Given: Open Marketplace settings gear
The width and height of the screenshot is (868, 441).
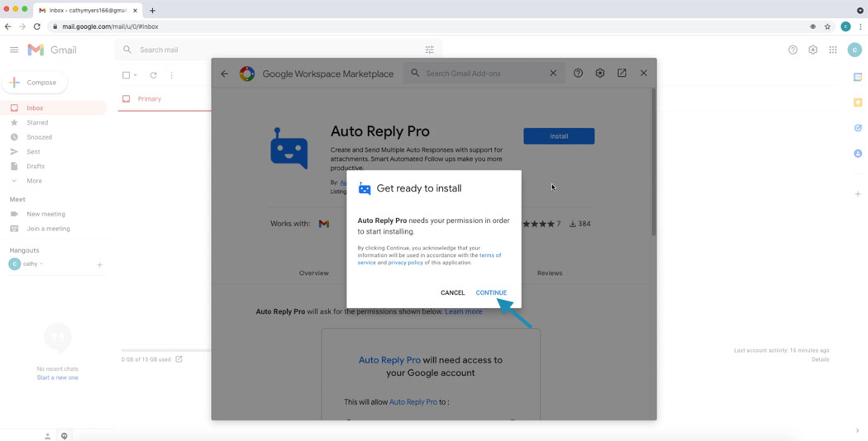Looking at the screenshot, I should click(600, 73).
